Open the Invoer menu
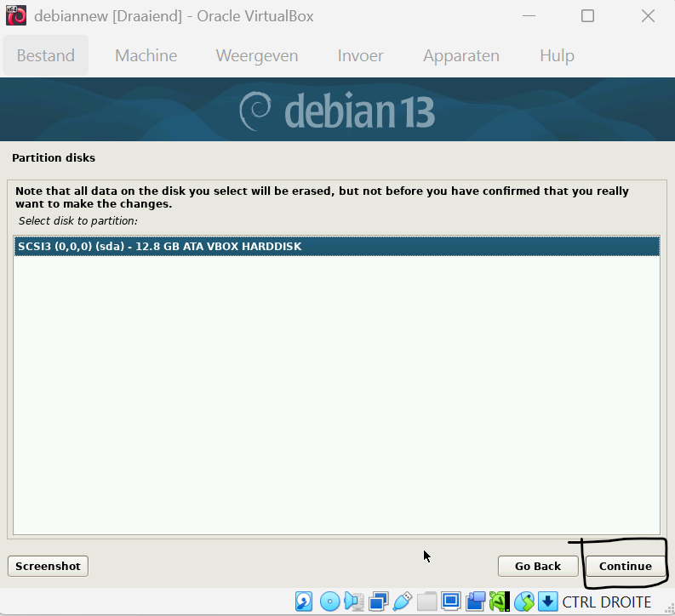Image resolution: width=675 pixels, height=616 pixels. pyautogui.click(x=360, y=55)
